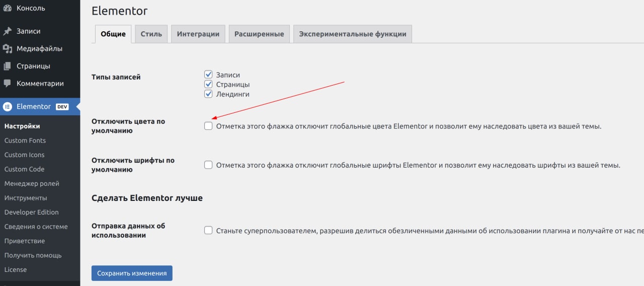Click the Медиафайлы media icon
Viewport: 644px width, 286px height.
click(7, 49)
